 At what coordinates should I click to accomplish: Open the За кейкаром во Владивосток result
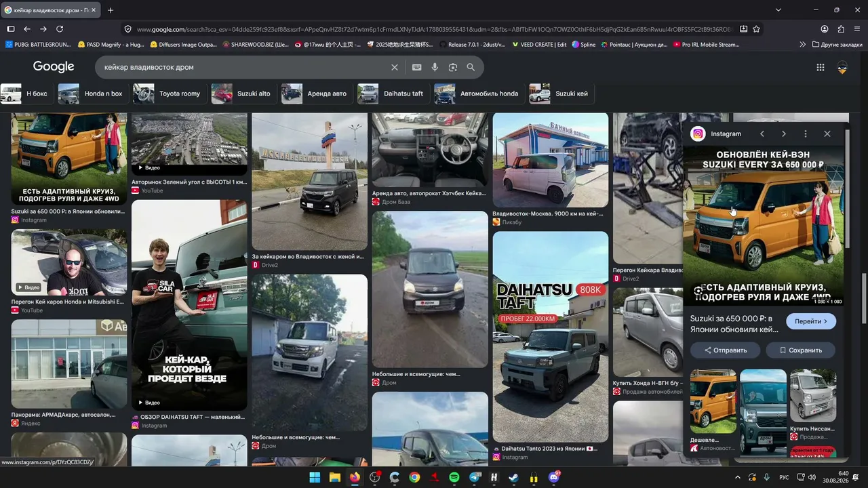click(310, 182)
